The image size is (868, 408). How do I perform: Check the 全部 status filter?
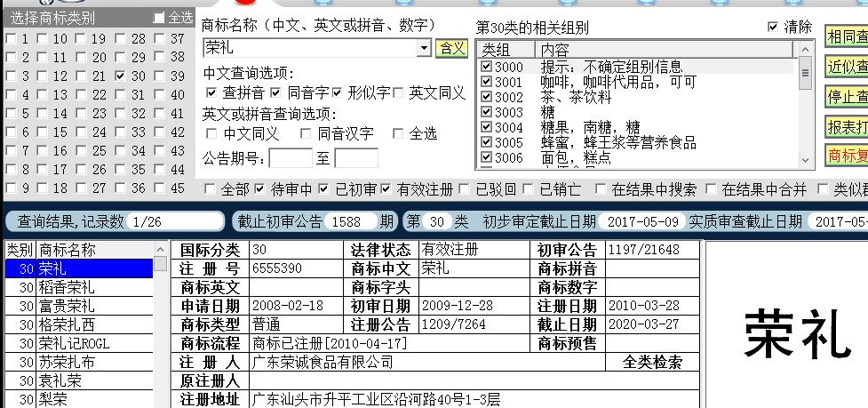(x=210, y=189)
